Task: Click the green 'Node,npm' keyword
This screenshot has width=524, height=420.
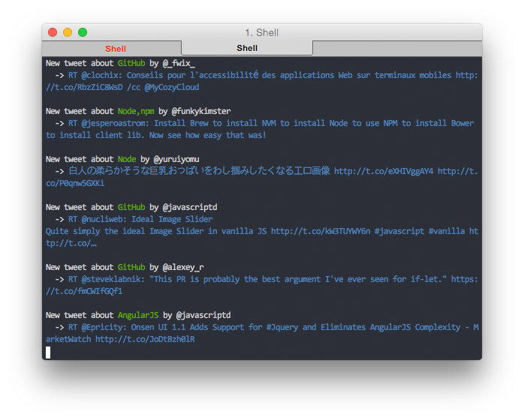Action: tap(136, 111)
